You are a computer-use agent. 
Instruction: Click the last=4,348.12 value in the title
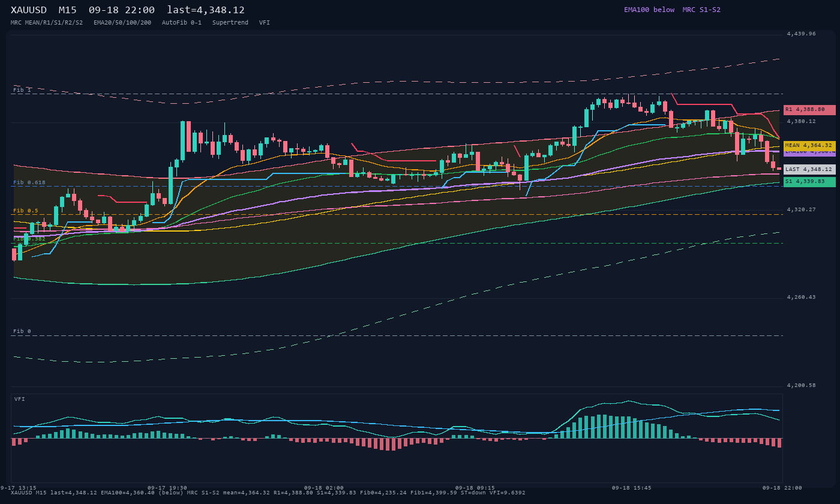click(x=206, y=10)
